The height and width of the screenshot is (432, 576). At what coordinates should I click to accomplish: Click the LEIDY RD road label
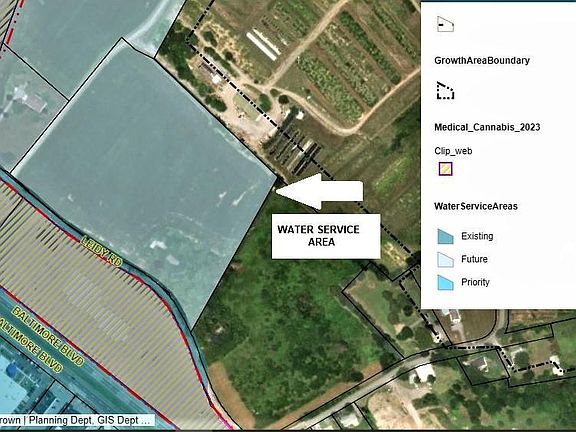point(101,252)
